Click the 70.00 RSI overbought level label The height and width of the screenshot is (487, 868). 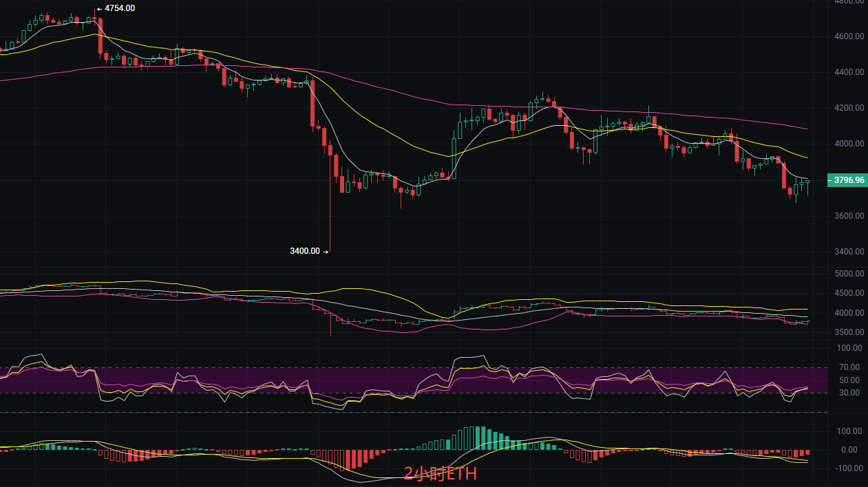click(x=849, y=367)
